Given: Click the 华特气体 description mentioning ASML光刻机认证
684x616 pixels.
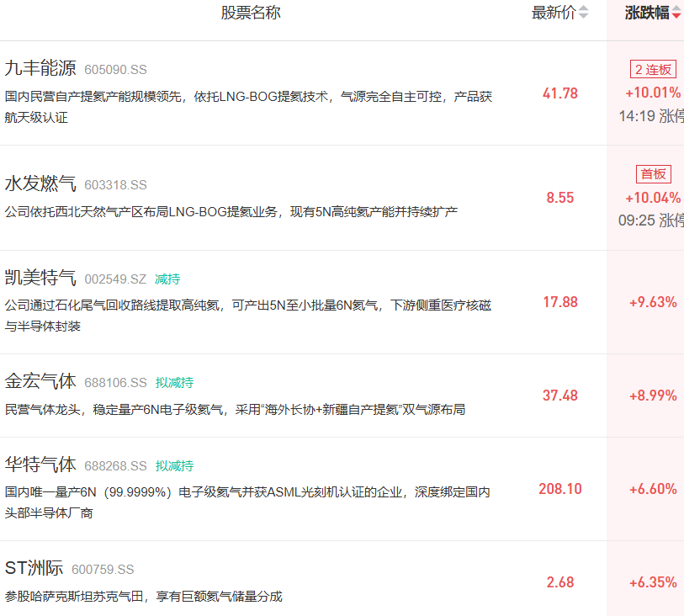Looking at the screenshot, I should (x=247, y=502).
